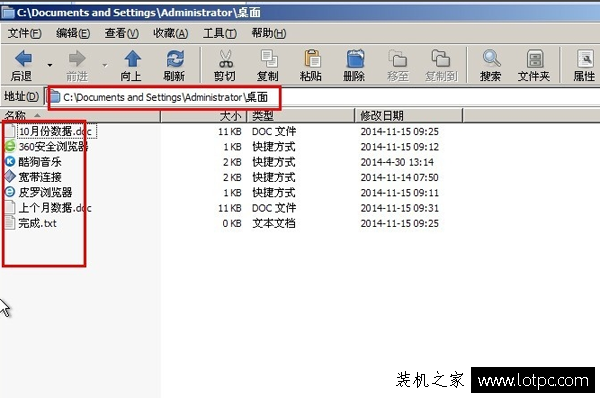Open the 文件(F) menu

(24, 33)
